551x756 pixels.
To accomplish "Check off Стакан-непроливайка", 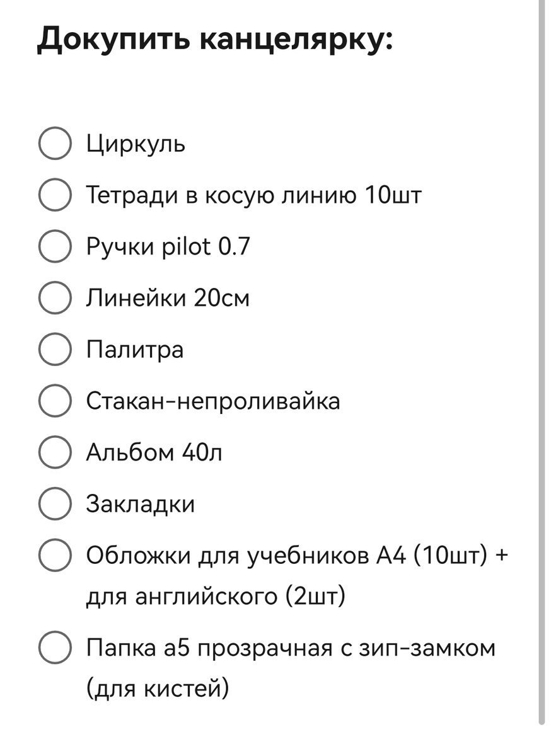I will 55,401.
